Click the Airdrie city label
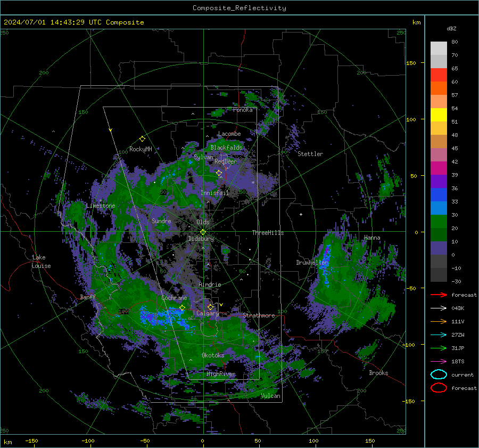The image size is (479, 448). pos(210,284)
